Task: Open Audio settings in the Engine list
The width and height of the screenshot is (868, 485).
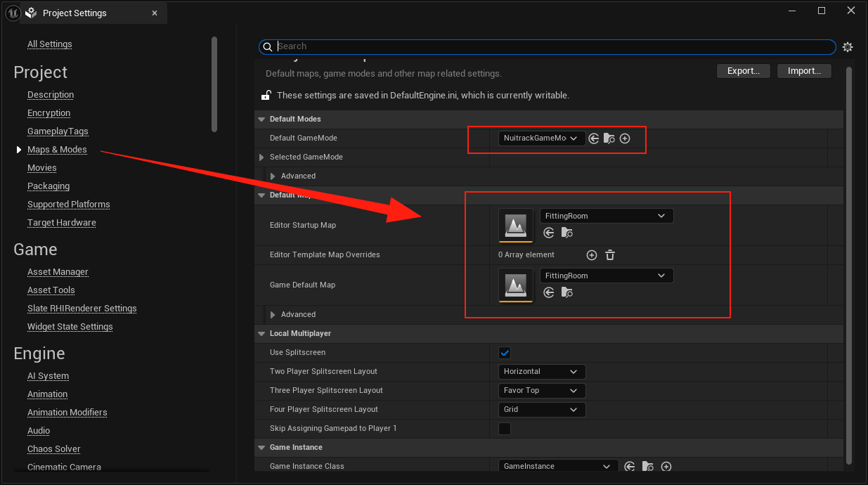Action: tap(39, 431)
